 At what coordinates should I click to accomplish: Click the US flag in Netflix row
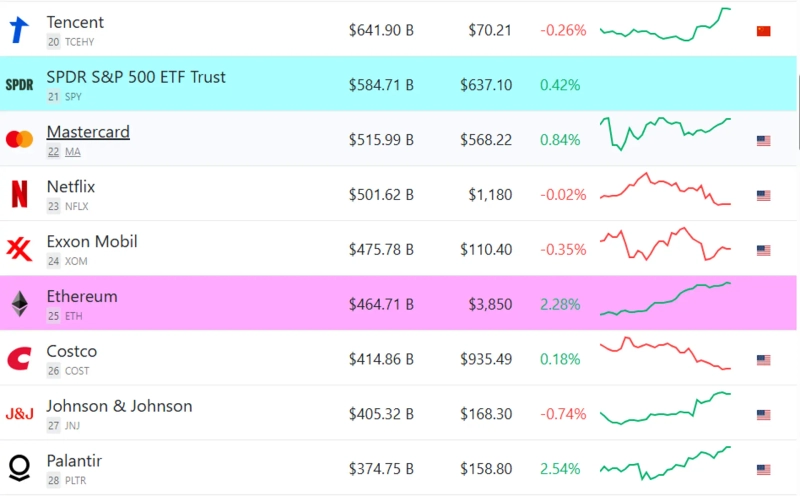pyautogui.click(x=764, y=196)
